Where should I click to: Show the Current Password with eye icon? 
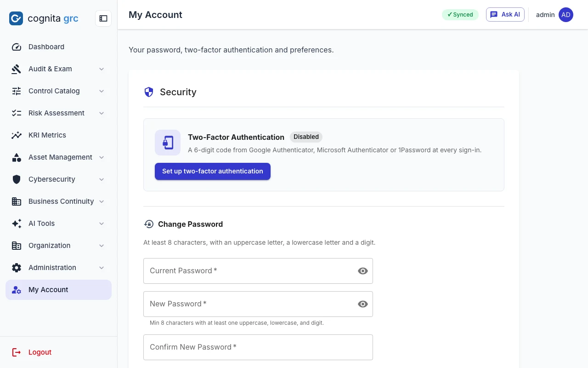[x=363, y=271]
